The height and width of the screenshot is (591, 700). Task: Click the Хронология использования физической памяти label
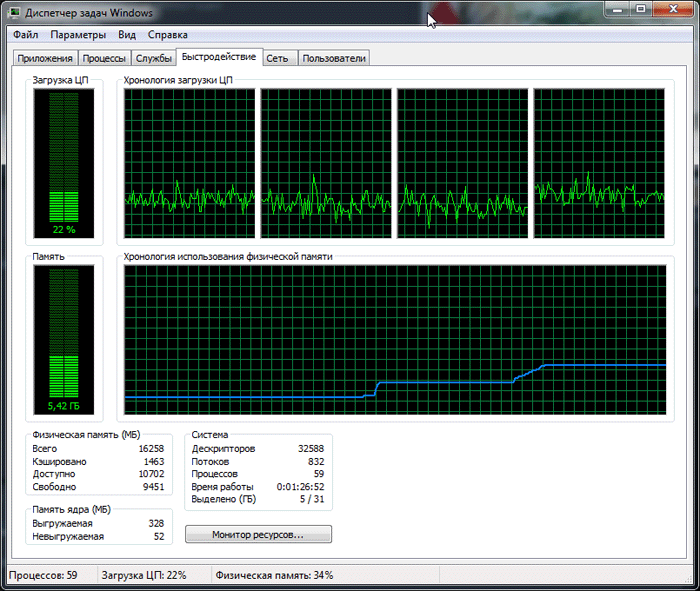[228, 256]
